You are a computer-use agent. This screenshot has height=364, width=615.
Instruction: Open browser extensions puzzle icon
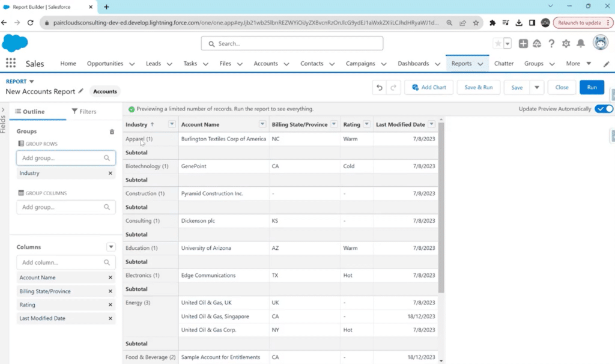(492, 23)
